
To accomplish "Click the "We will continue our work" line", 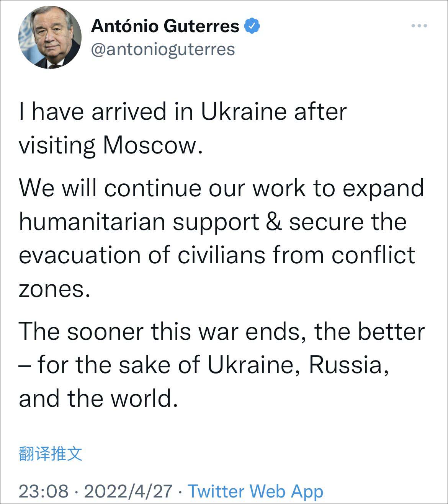I will [x=221, y=188].
